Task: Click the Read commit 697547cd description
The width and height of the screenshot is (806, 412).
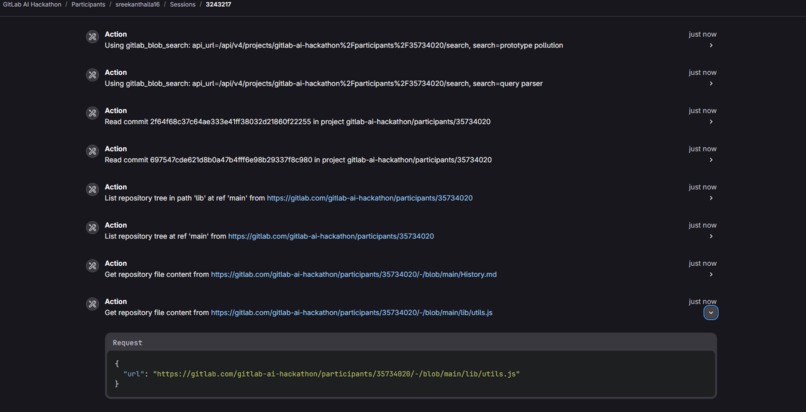Action: pyautogui.click(x=298, y=160)
